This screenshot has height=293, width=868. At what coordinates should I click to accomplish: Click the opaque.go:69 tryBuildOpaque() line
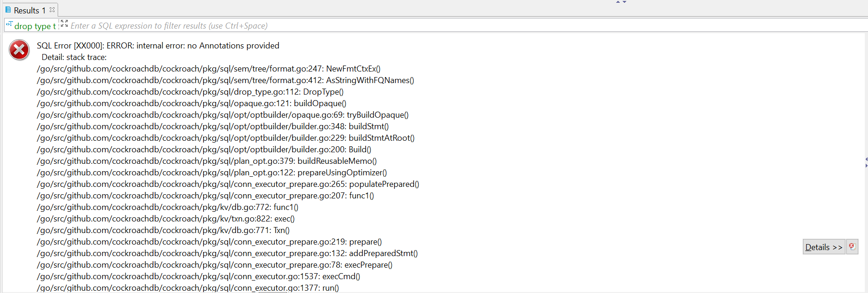(223, 115)
